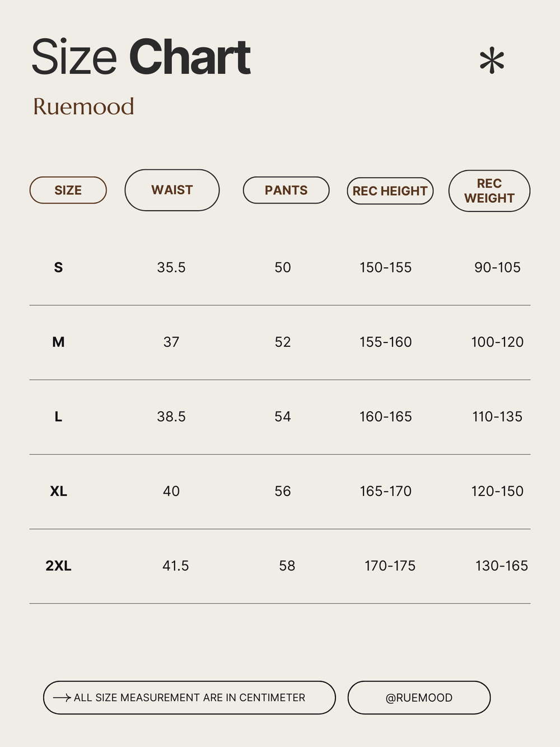Image resolution: width=560 pixels, height=747 pixels.
Task: Click the REC HEIGHT column header
Action: coord(390,191)
